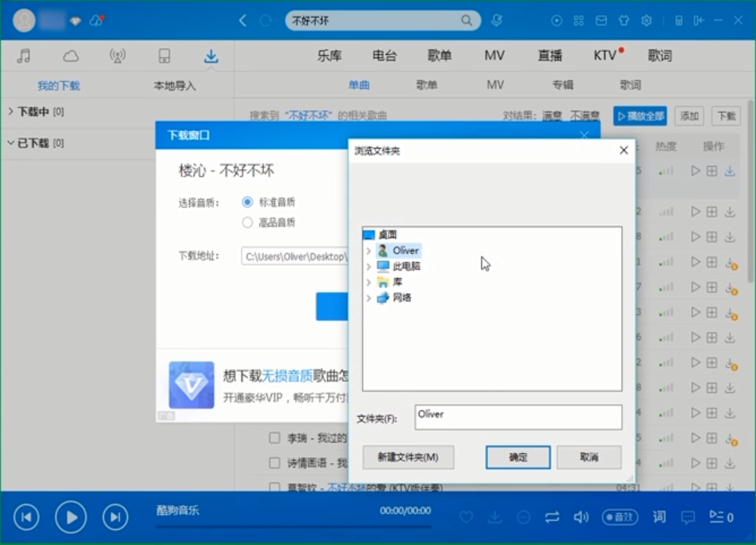Click 无损音质 link in VIP banner
This screenshot has height=545, width=756.
[287, 376]
